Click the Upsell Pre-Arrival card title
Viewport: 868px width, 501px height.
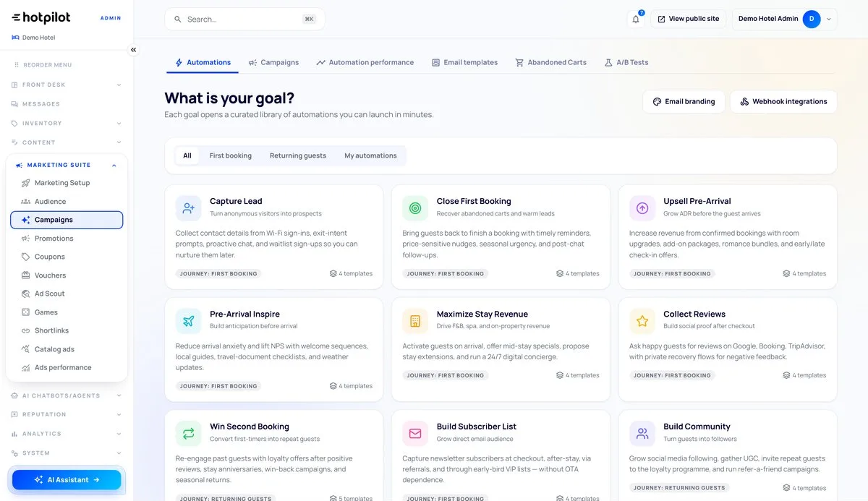pos(697,201)
